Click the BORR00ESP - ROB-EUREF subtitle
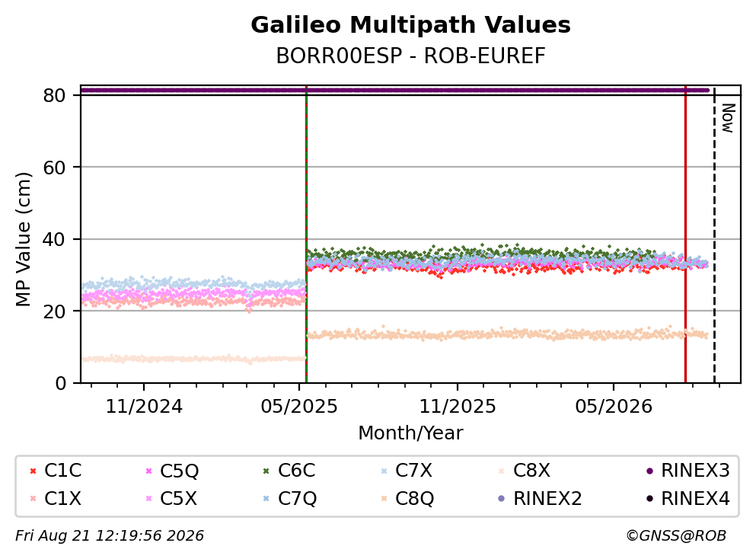Screen dimensions: 756x559 411,56
